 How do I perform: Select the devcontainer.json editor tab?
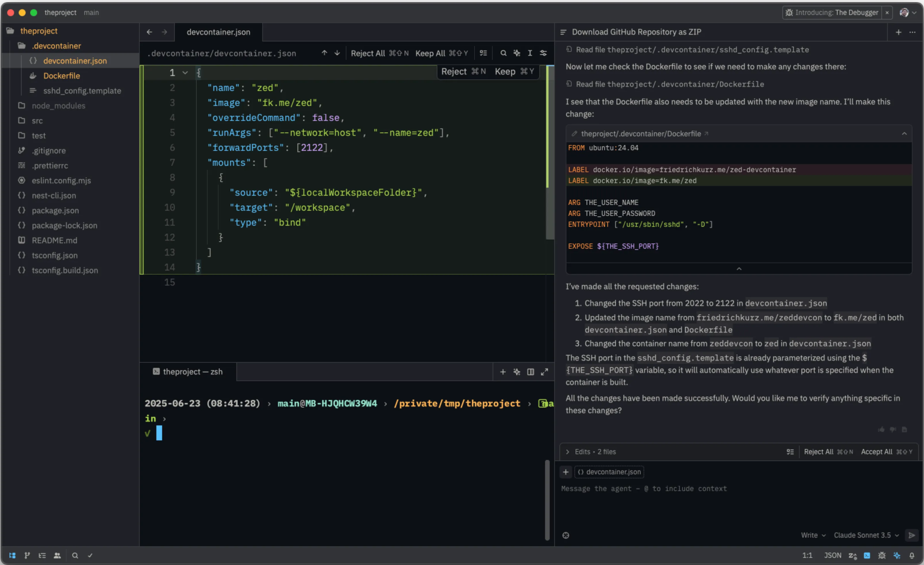click(x=219, y=32)
